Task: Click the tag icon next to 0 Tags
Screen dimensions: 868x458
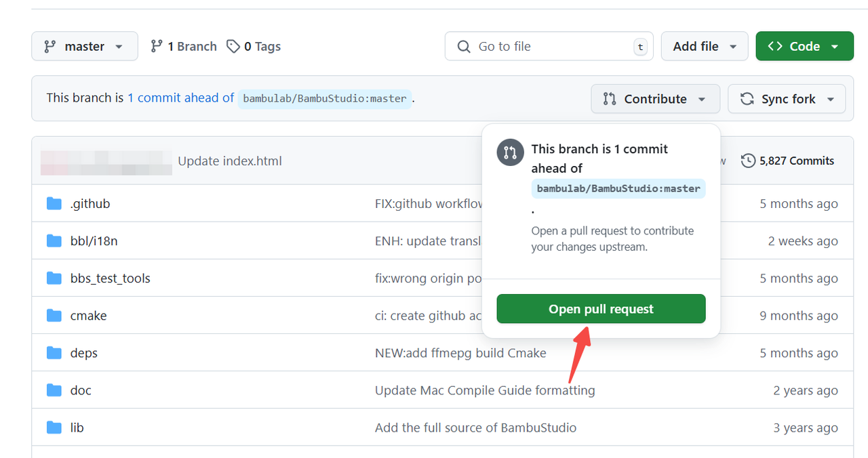Action: [233, 46]
